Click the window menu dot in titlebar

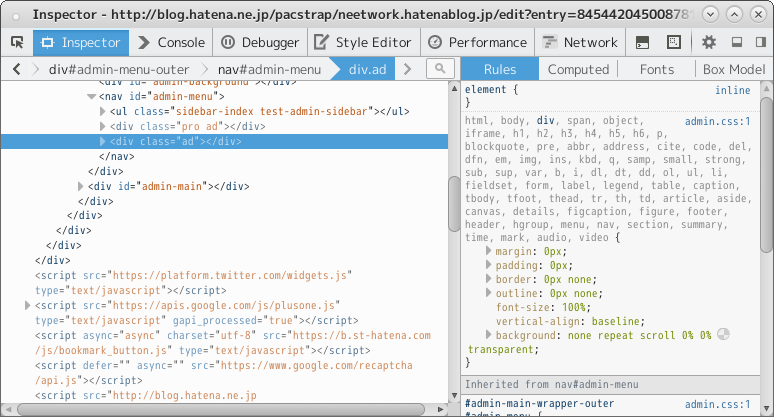coord(16,16)
